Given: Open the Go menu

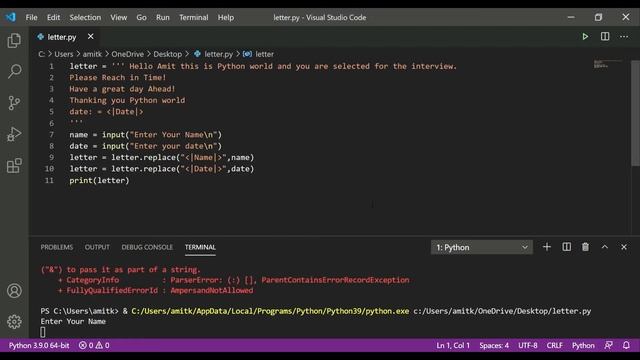Looking at the screenshot, I should [141, 18].
